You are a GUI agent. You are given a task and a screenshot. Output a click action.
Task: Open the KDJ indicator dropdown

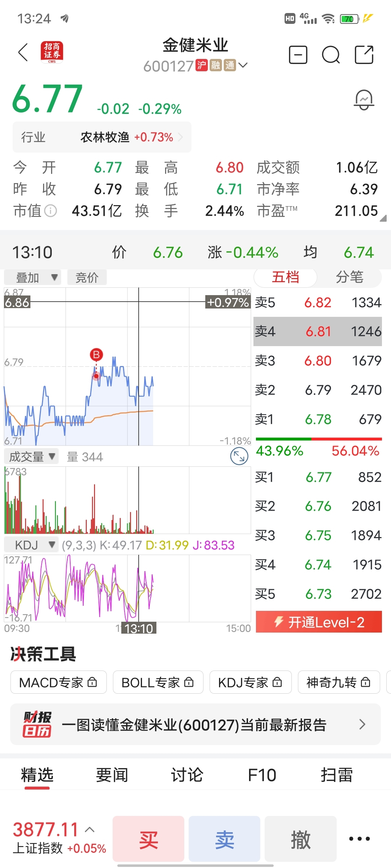(31, 544)
